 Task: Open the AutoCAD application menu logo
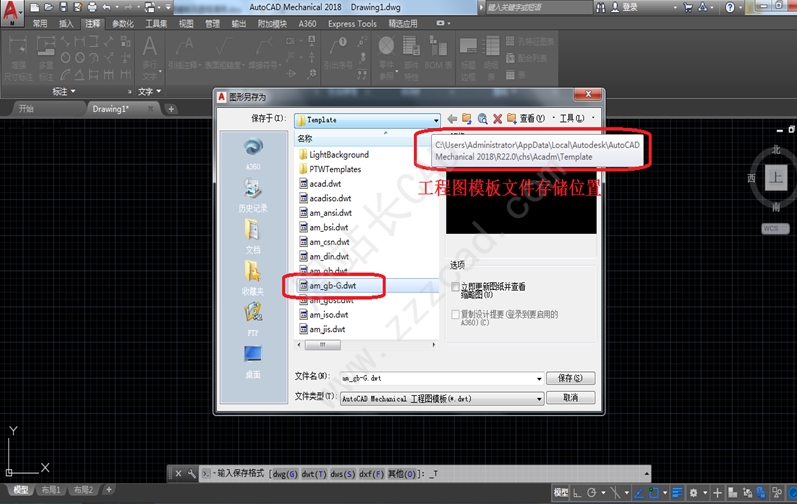pos(11,12)
